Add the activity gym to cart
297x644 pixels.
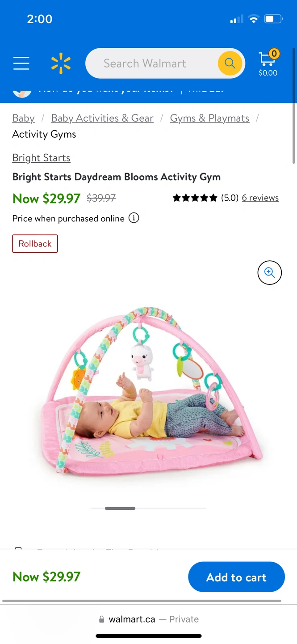point(236,577)
